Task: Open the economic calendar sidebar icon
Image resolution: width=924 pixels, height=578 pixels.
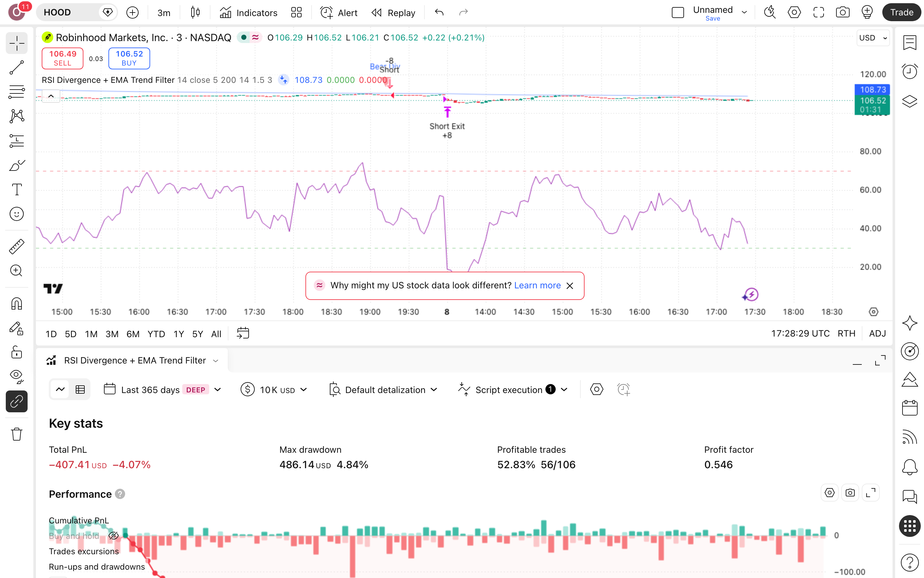Action: tap(910, 407)
